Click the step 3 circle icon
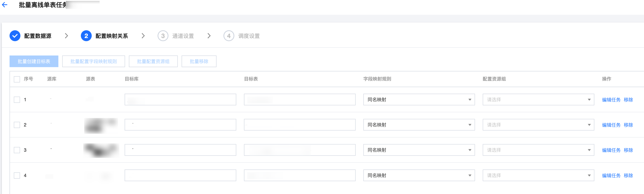 tap(163, 36)
